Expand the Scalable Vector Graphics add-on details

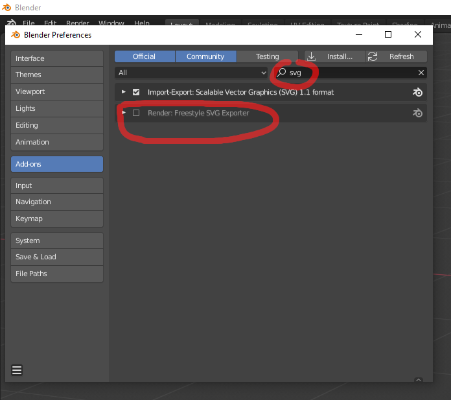(124, 92)
